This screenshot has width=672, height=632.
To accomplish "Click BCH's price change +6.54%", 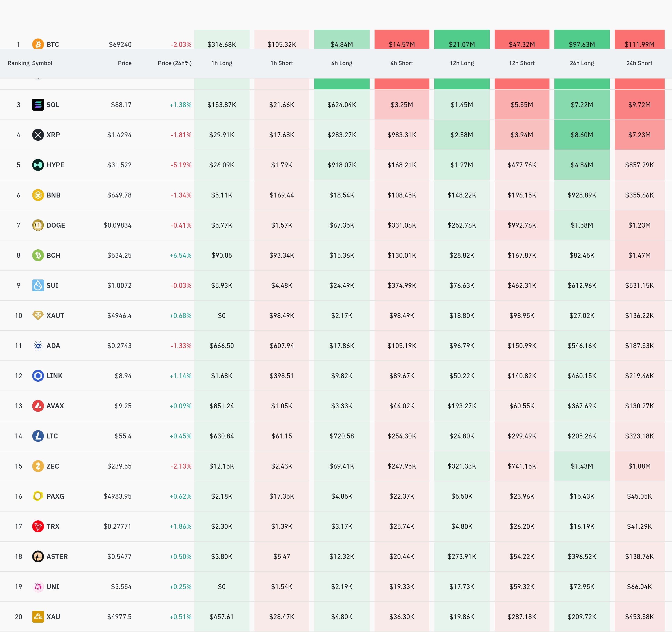I will 181,255.
